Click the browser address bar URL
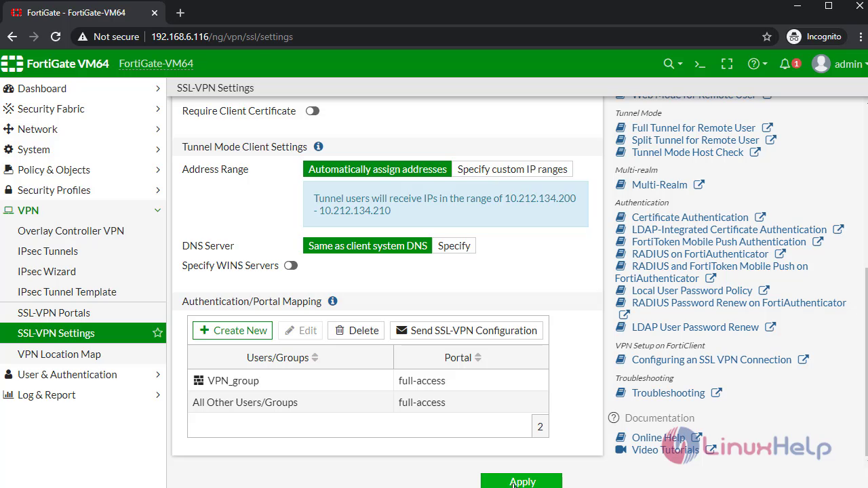 222,37
